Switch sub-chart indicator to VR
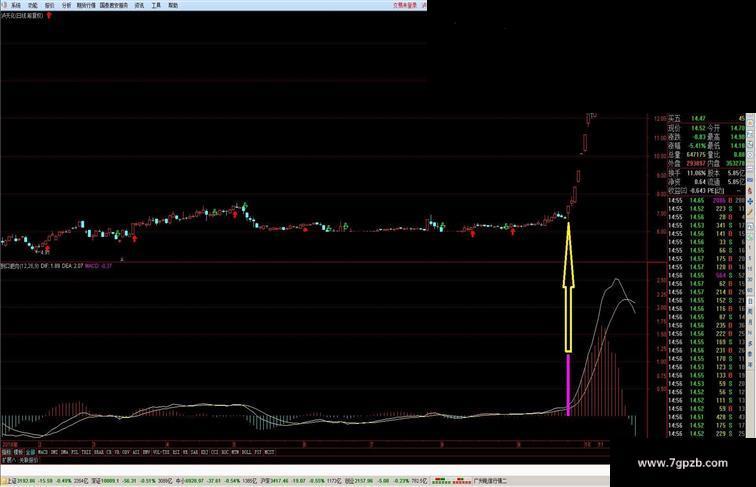The height and width of the screenshot is (487, 756). coord(117,452)
